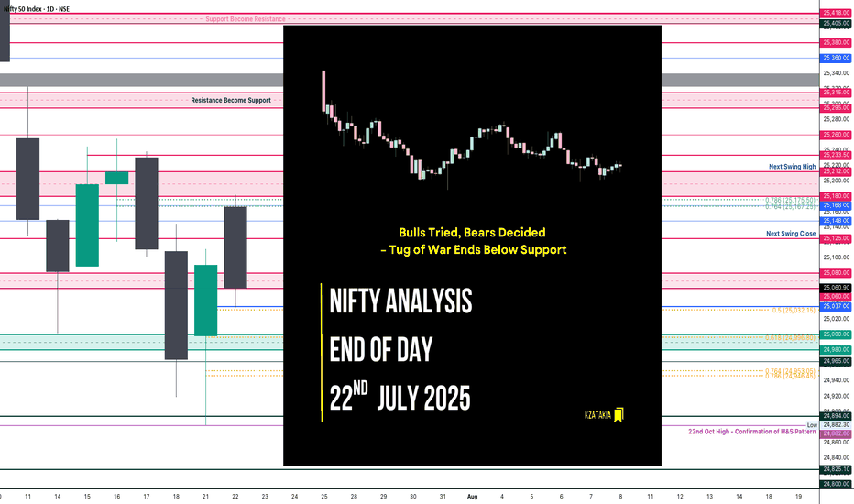The image size is (854, 504).
Task: Select the green candle for July 21
Action: click(x=206, y=301)
